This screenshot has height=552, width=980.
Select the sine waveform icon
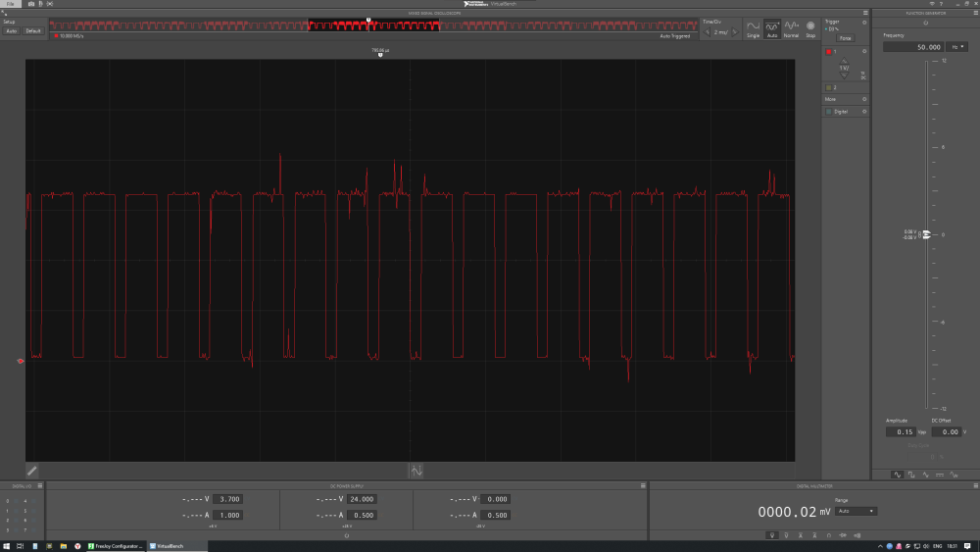click(x=897, y=475)
